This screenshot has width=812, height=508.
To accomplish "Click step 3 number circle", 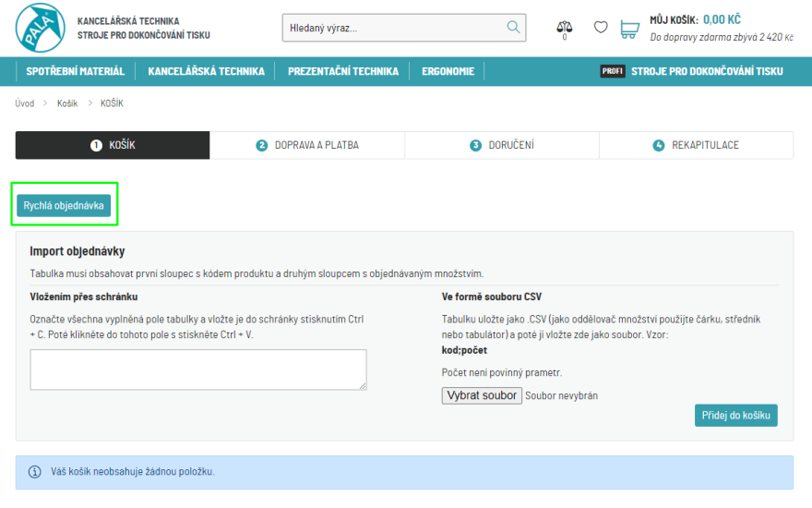I will point(475,145).
